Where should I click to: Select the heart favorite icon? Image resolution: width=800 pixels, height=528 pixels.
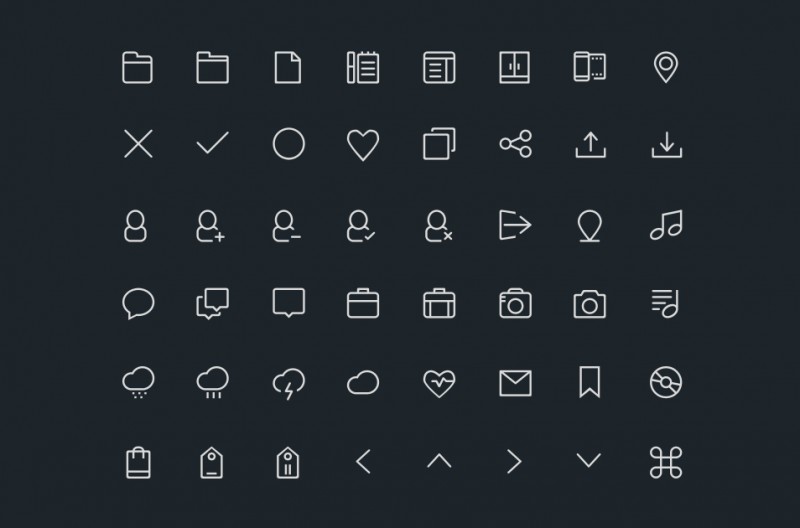[x=363, y=145]
